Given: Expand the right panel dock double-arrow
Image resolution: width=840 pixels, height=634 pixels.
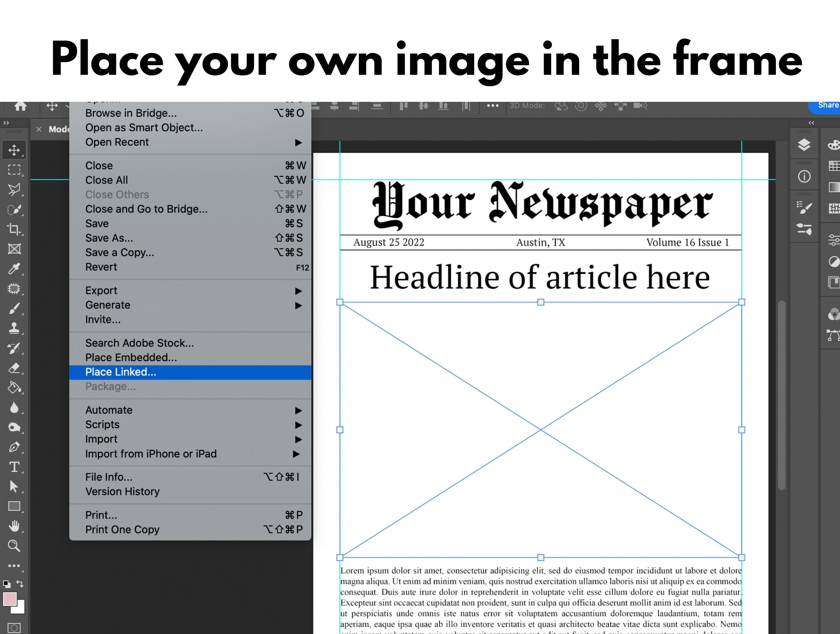Looking at the screenshot, I should [x=811, y=123].
